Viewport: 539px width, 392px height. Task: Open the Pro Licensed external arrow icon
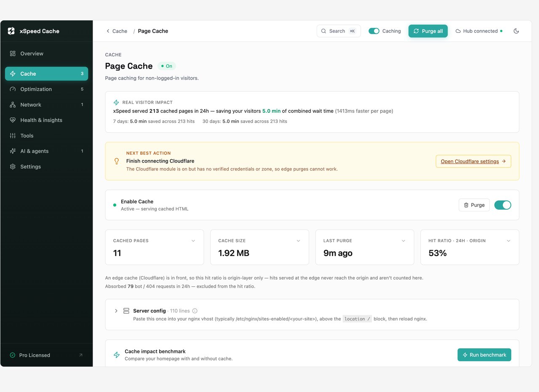(81, 355)
